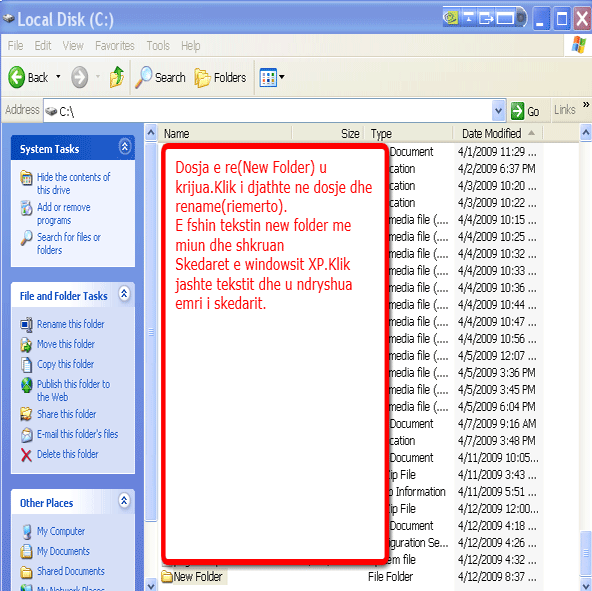Click the file list scroll up arrow
The image size is (592, 591).
pyautogui.click(x=586, y=133)
